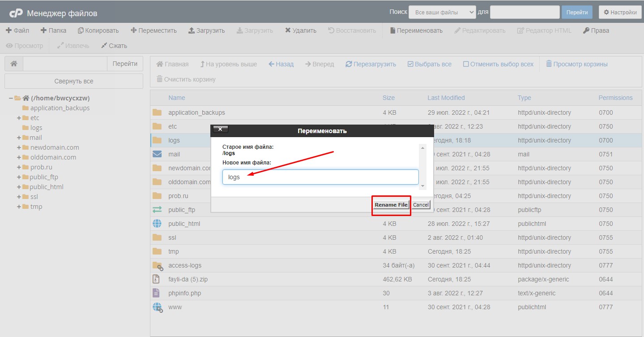
Task: Click the cPanel logo icon
Action: pyautogui.click(x=16, y=13)
